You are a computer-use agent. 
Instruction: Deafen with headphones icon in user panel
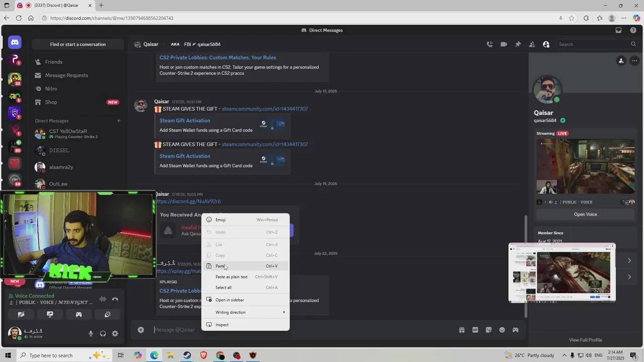(x=103, y=333)
